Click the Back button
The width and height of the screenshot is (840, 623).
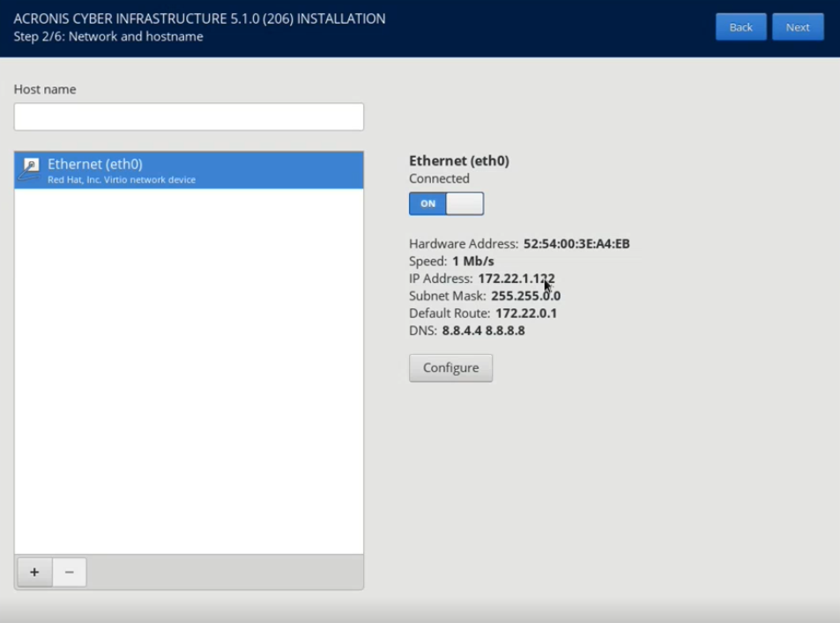click(740, 27)
